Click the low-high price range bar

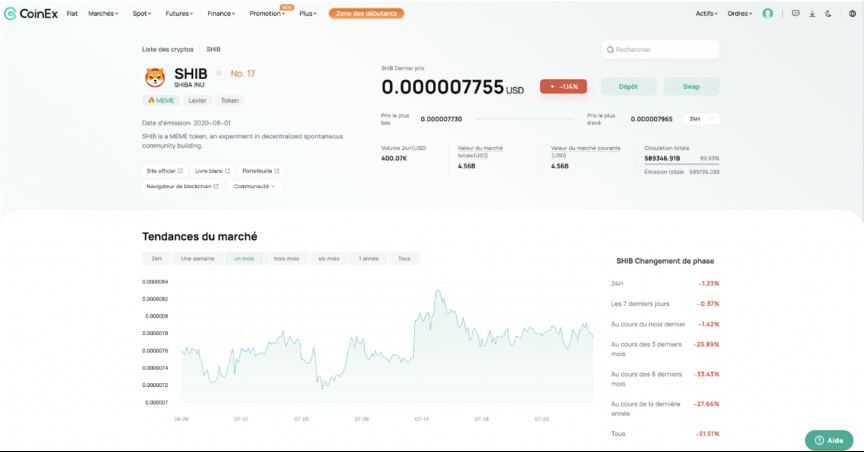point(524,119)
